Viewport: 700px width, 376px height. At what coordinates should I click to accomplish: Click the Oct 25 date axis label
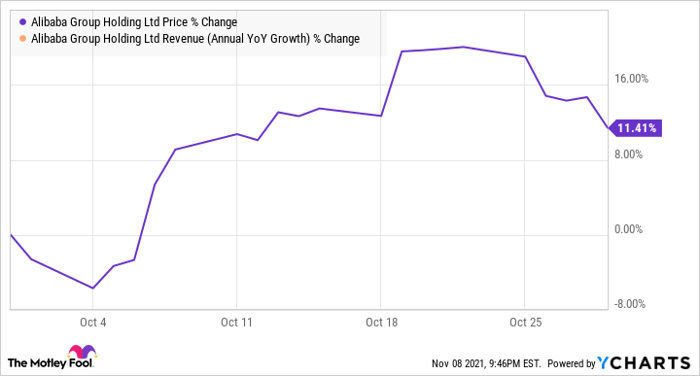click(525, 322)
